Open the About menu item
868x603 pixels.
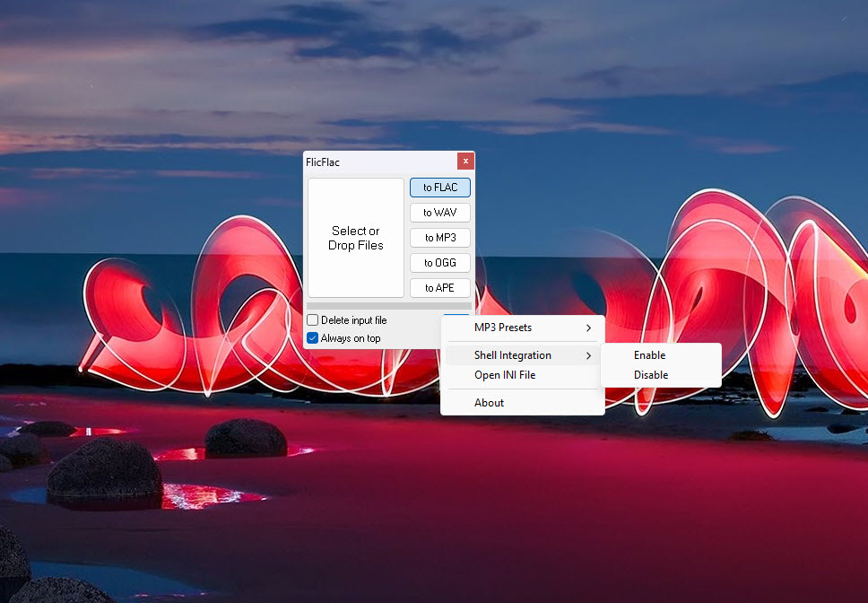tap(522, 403)
